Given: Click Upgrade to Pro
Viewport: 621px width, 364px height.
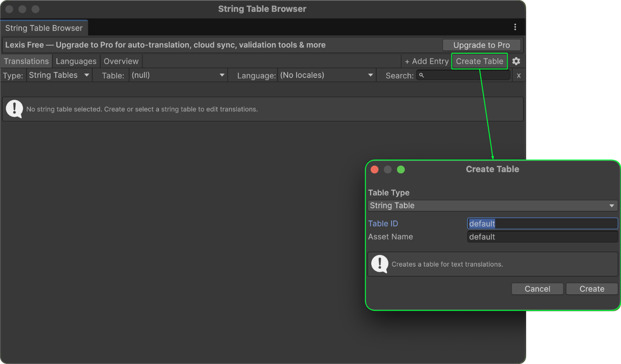Looking at the screenshot, I should click(x=482, y=45).
